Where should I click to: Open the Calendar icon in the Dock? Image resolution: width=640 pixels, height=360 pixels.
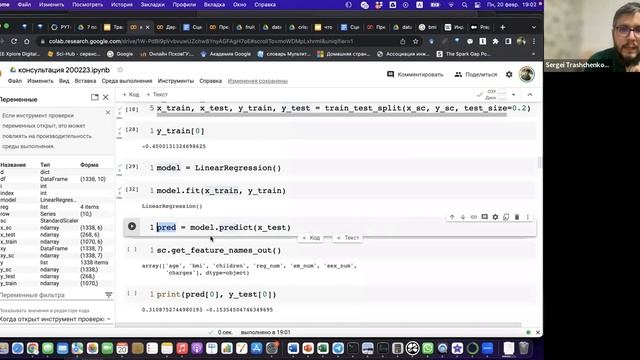pos(122,348)
